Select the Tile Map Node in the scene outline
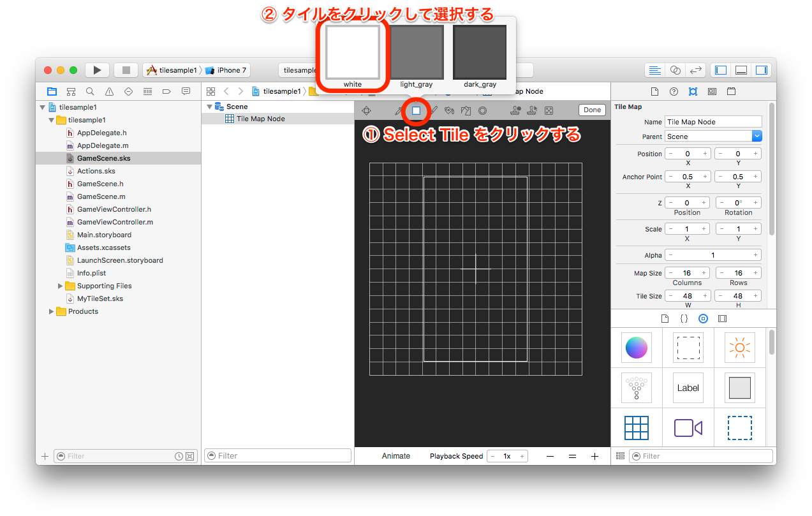This screenshot has height=516, width=812. tap(262, 118)
